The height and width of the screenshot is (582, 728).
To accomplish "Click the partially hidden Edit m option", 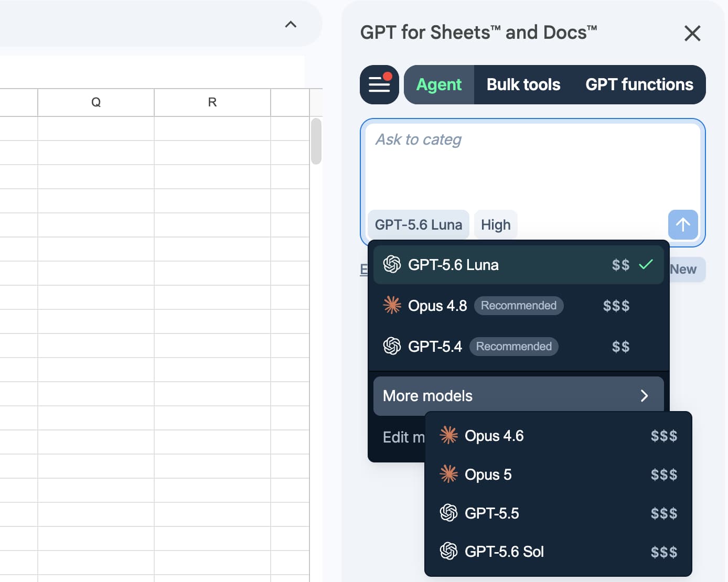I will click(403, 437).
